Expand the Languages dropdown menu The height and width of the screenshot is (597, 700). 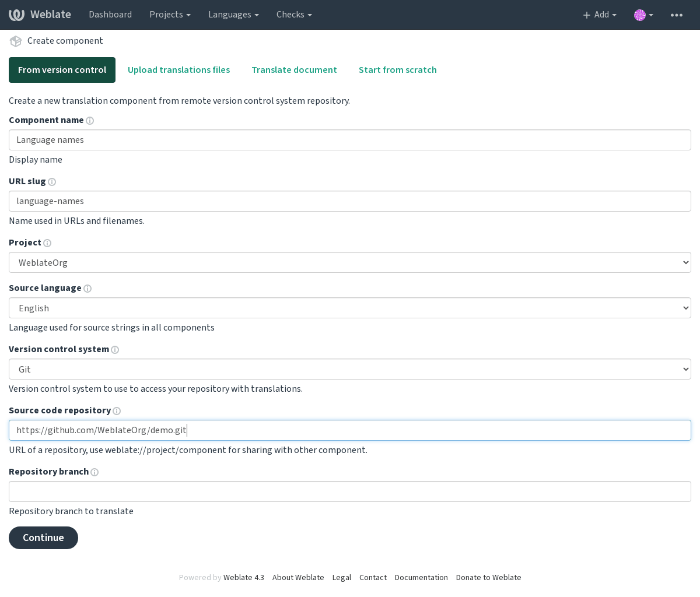point(233,15)
